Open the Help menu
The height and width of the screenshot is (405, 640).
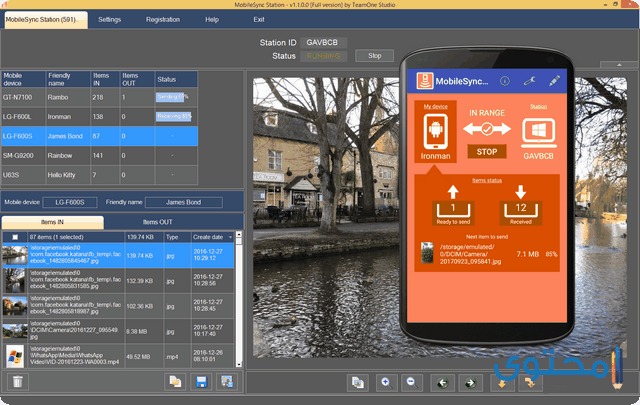[x=212, y=20]
